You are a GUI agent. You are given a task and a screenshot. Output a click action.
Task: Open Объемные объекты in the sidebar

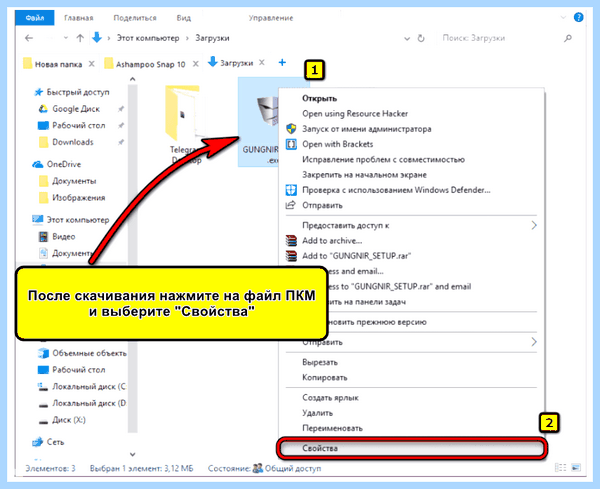82,353
